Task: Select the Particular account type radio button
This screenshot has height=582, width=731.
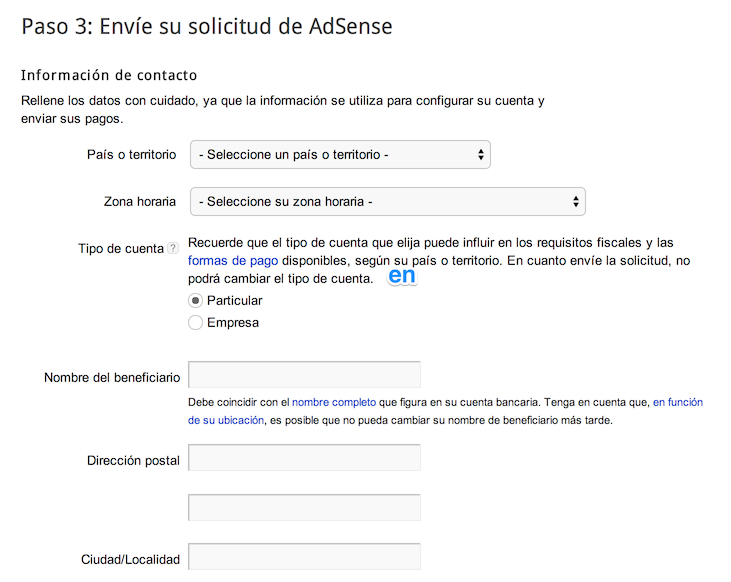Action: [196, 301]
